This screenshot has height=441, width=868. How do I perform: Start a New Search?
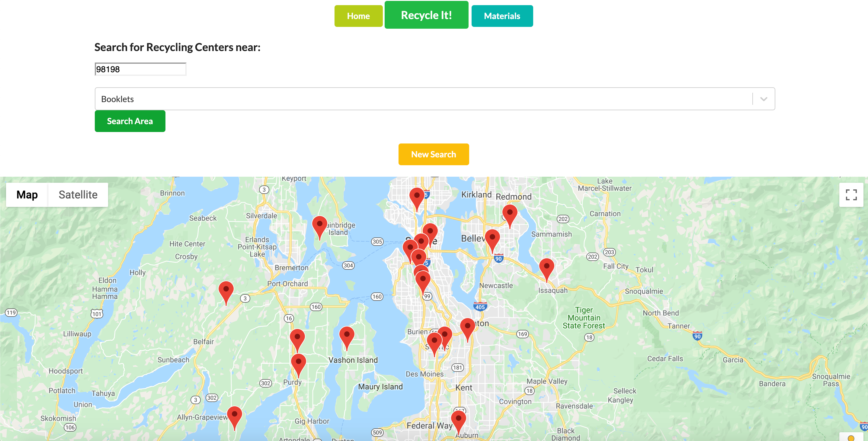(x=433, y=154)
